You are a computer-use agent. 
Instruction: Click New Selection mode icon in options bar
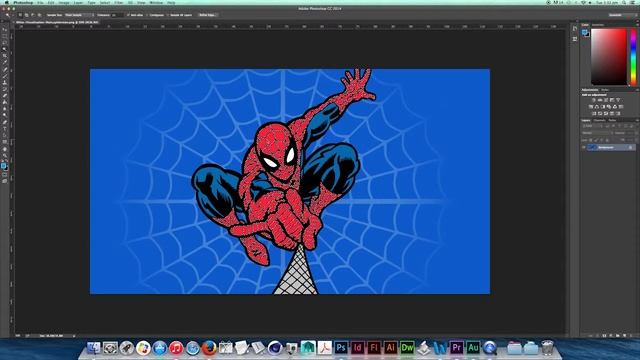pyautogui.click(x=20, y=15)
